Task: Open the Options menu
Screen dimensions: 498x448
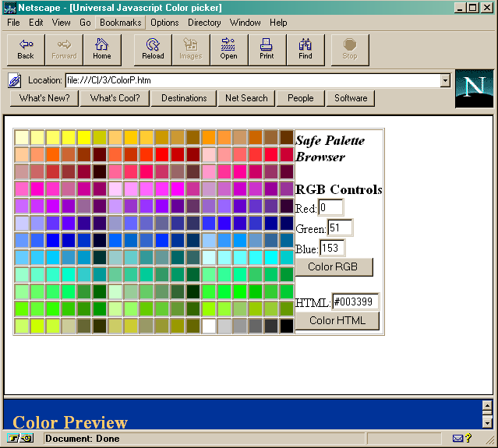Action: [164, 23]
